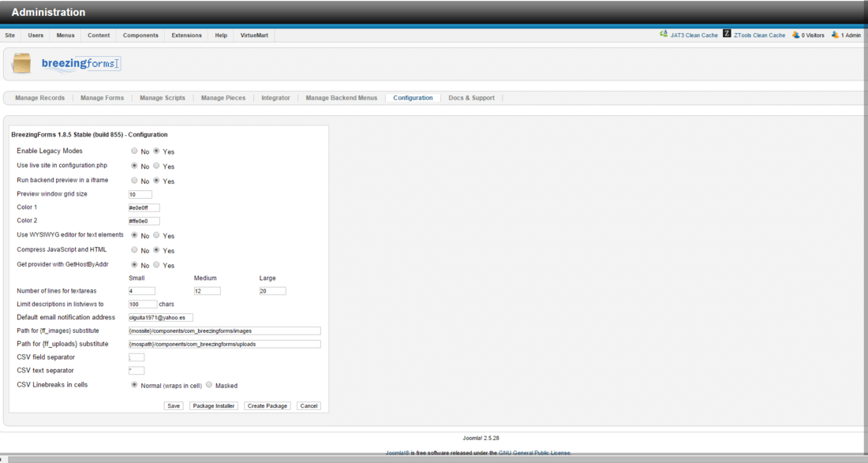Click the Small textarea lines field

[x=142, y=291]
